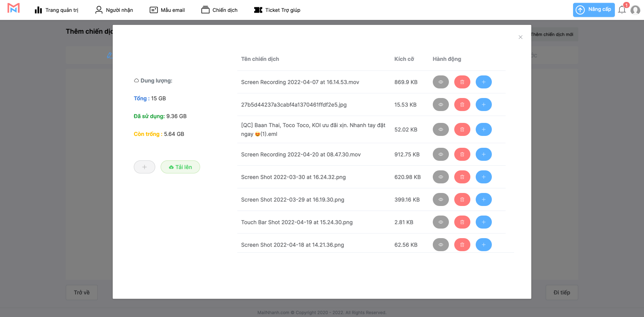Delete the 27b5d44237a3cabf4a1370461ffdf2e5.jpg file
The height and width of the screenshot is (317, 644).
(x=462, y=105)
